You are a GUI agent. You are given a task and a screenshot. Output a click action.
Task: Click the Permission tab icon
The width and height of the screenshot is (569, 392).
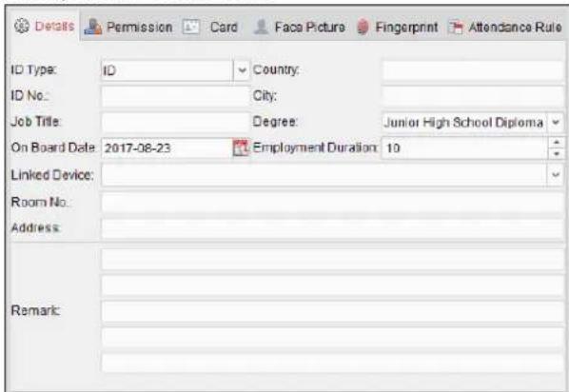coord(93,27)
